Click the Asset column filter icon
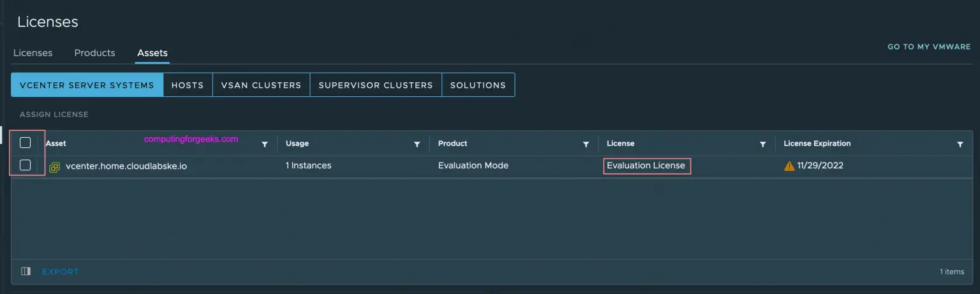The image size is (980, 294). tap(265, 145)
